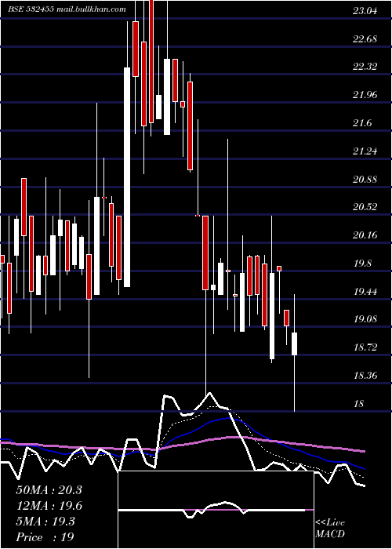Click the 50MA : 20.3 readout
This screenshot has width=392, height=549.
49,490
